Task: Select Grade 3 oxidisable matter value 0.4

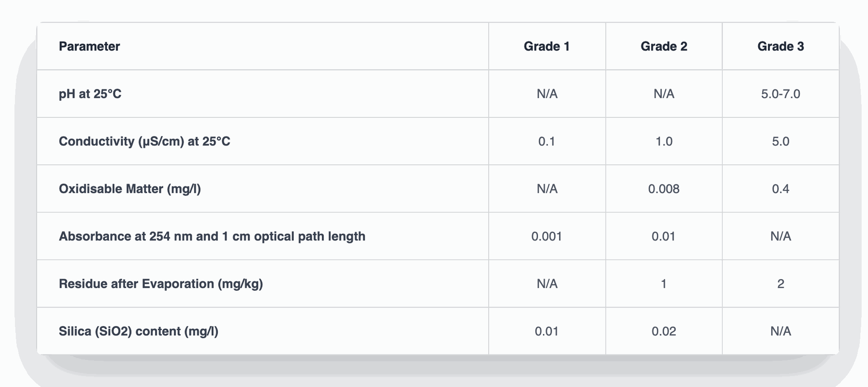Action: coord(780,189)
